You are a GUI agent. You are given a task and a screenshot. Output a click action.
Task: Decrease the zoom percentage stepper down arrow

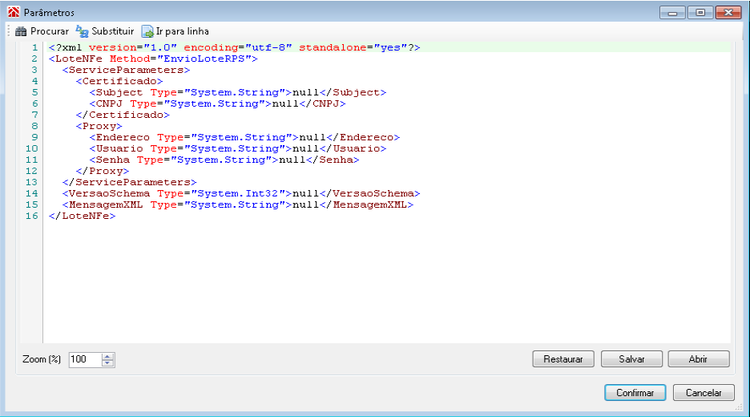[x=108, y=363]
